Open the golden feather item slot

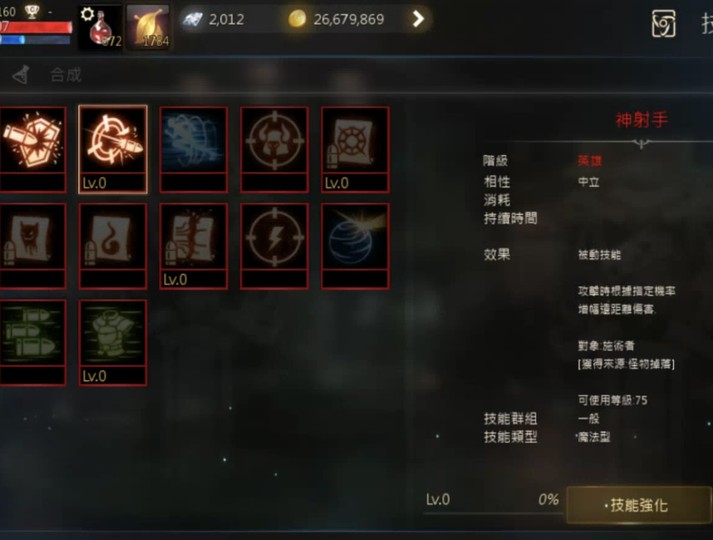click(x=148, y=27)
